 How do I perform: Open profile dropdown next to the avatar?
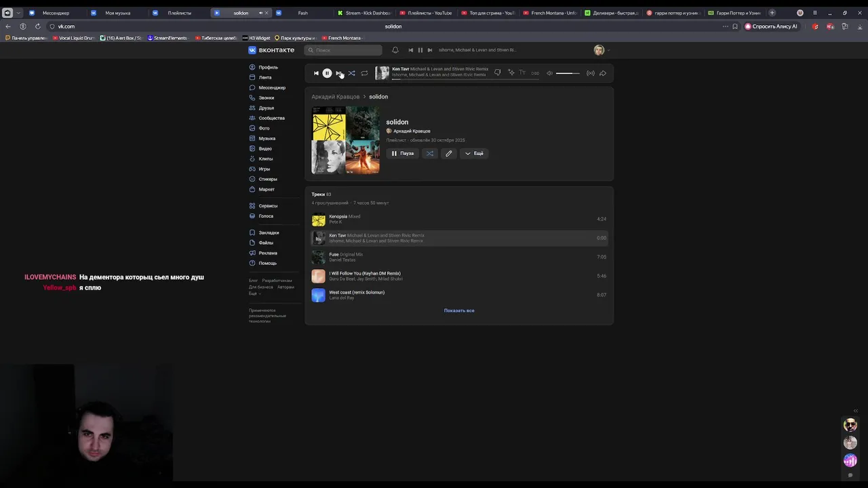pyautogui.click(x=608, y=50)
